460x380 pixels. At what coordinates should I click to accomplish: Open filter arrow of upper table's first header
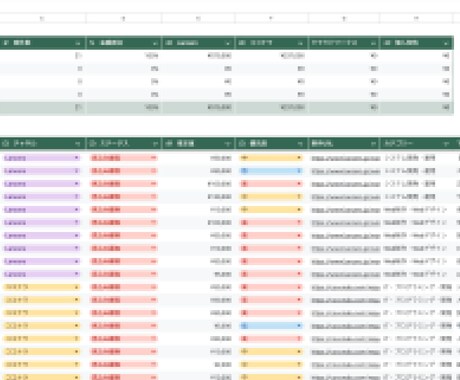tap(78, 43)
